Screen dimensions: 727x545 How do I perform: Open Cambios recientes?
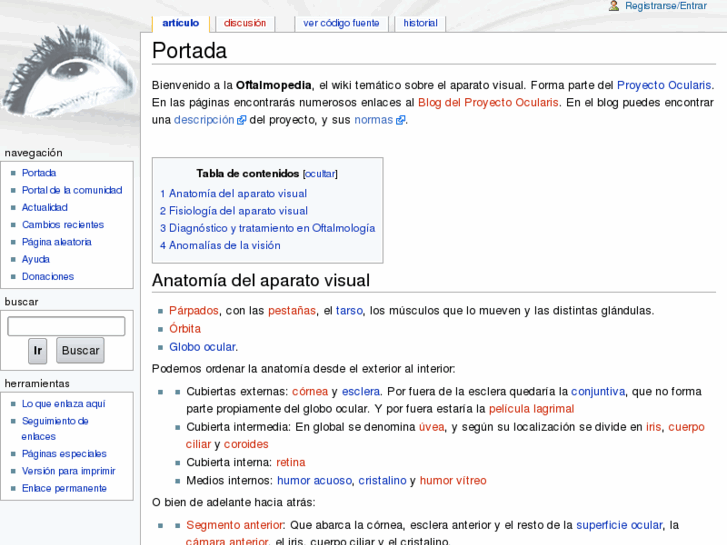(63, 224)
